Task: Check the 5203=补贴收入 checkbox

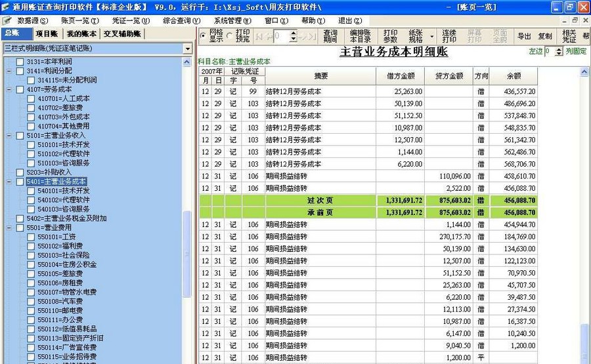Action: pos(20,172)
